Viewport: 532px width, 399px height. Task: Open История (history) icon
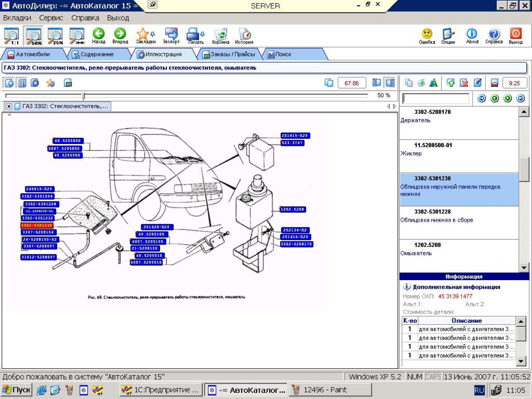244,35
